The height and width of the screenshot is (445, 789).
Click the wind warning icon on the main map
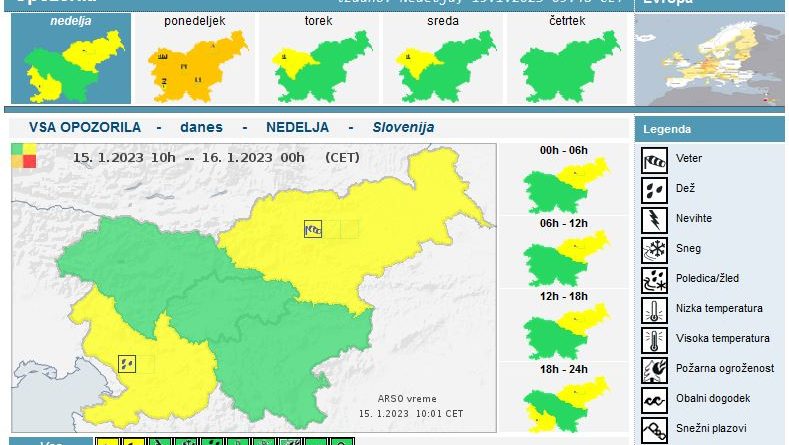coord(313,229)
